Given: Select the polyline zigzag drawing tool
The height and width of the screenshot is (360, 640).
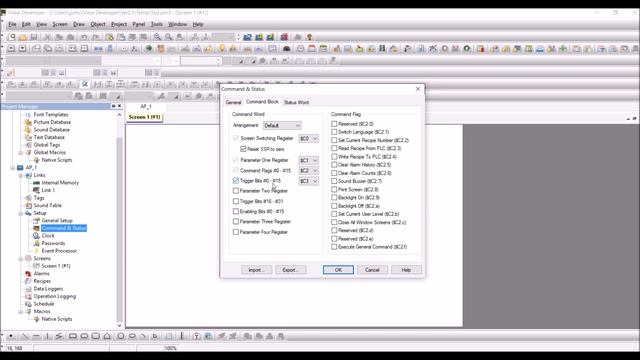Looking at the screenshot, I should (59, 336).
